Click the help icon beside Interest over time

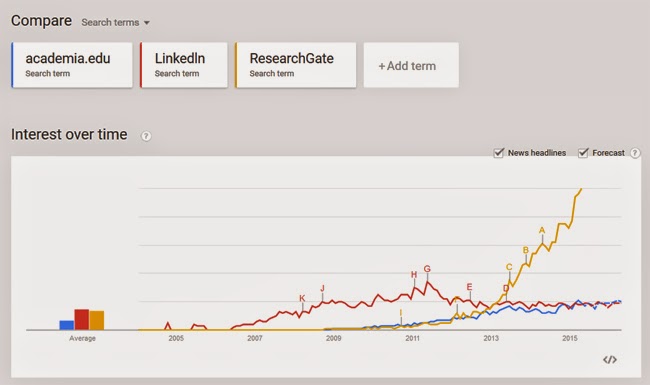tap(146, 136)
